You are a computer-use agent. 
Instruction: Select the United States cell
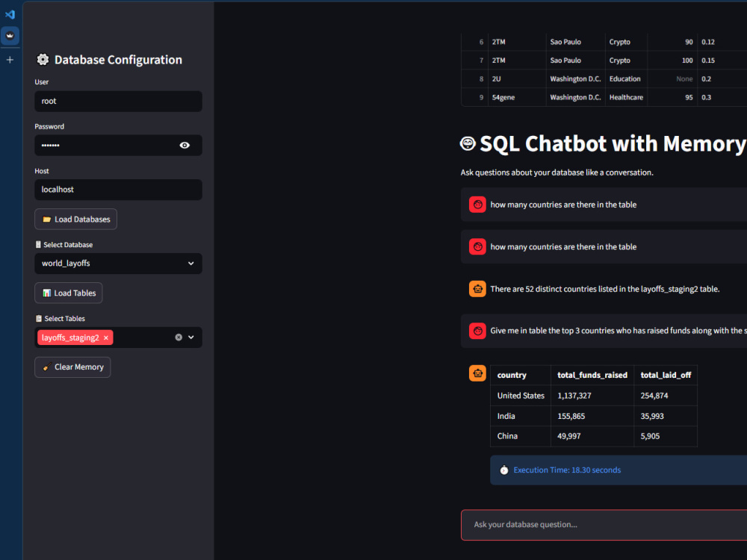(521, 396)
